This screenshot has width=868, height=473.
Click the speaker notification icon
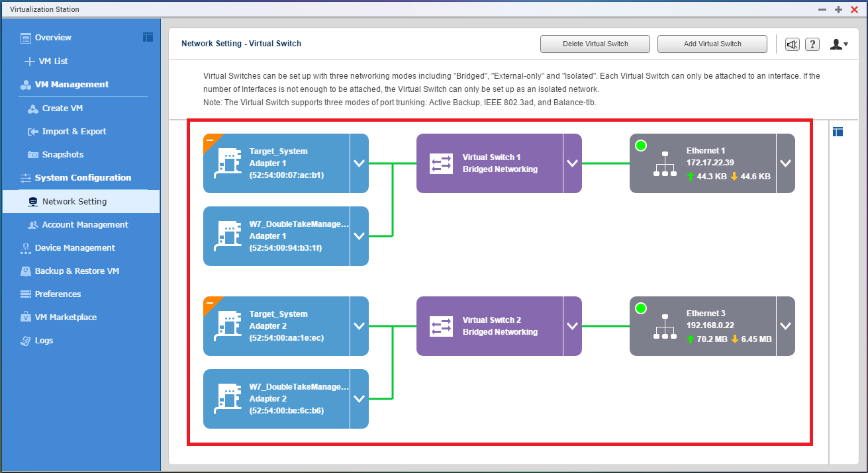pos(793,44)
